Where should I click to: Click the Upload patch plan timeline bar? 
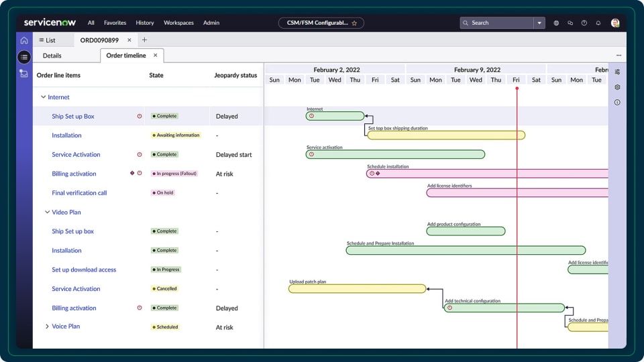click(357, 289)
